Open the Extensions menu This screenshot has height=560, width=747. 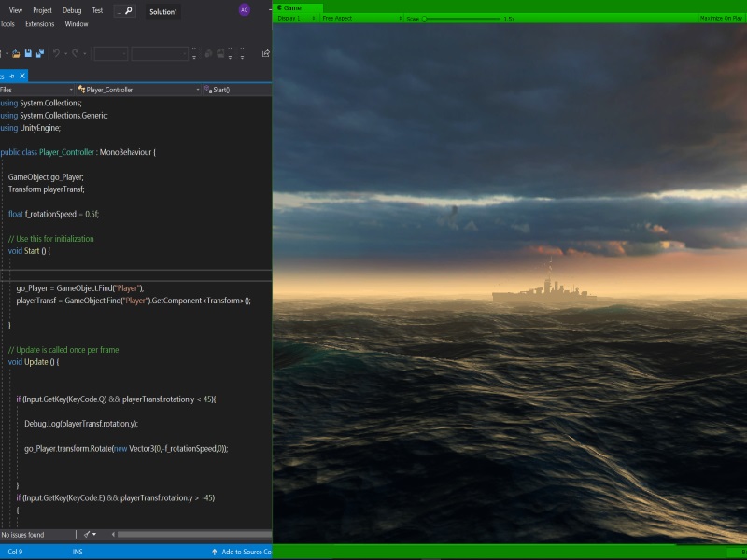39,24
